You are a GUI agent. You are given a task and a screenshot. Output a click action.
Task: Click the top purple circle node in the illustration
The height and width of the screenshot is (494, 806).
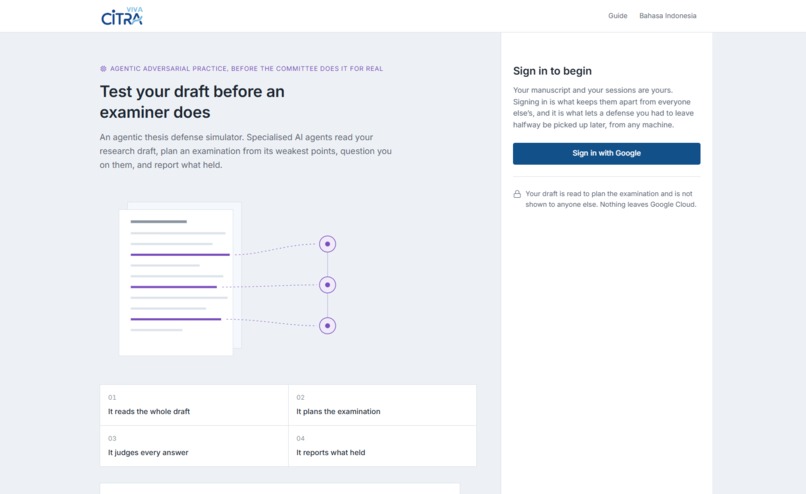point(327,244)
